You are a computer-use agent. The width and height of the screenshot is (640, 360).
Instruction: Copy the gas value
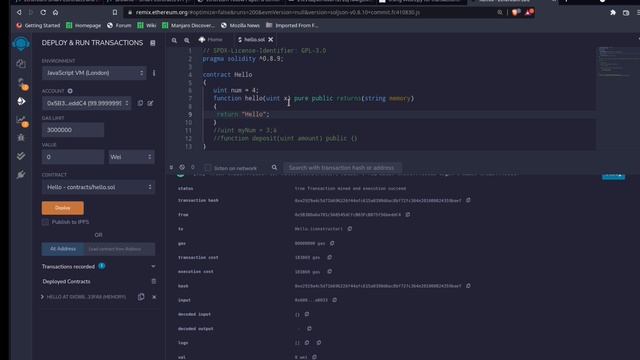(x=332, y=243)
